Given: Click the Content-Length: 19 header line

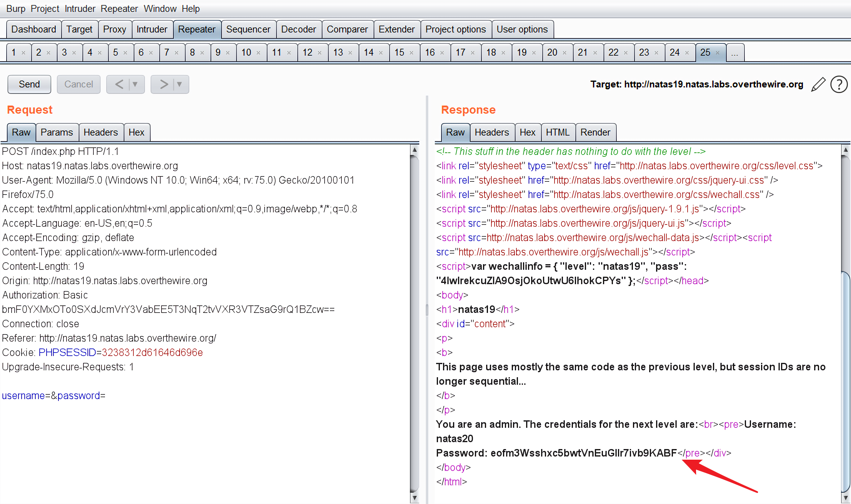Looking at the screenshot, I should point(43,266).
